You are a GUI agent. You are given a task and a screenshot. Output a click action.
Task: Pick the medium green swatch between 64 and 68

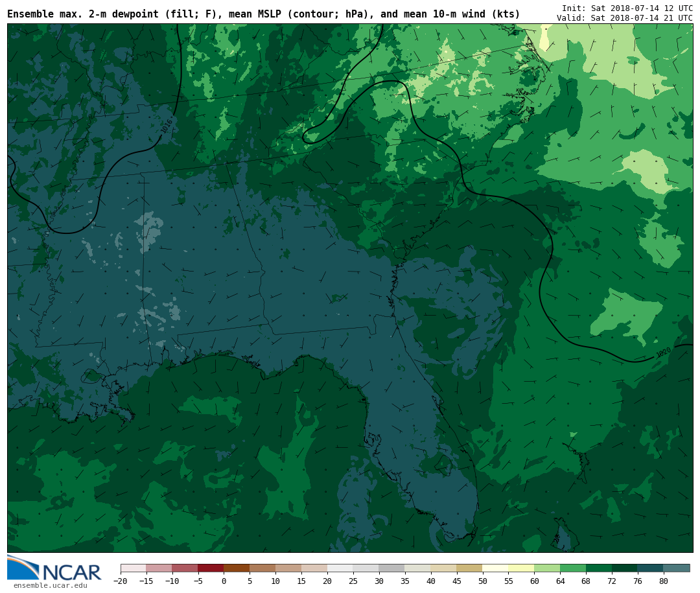[573, 568]
